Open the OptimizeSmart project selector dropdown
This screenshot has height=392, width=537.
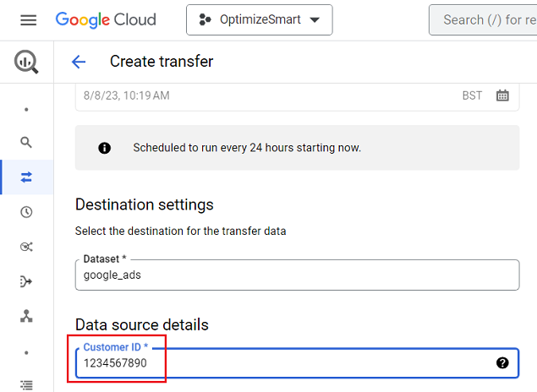[x=260, y=19]
